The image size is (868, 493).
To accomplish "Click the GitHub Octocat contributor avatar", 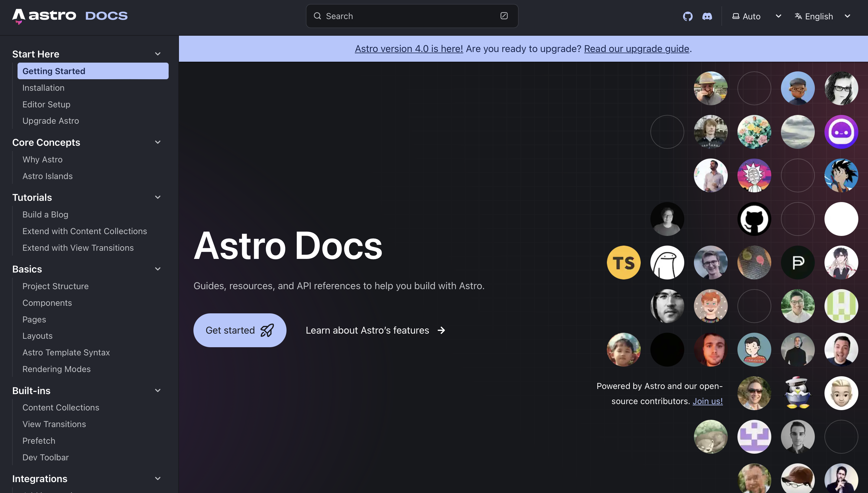I will (754, 219).
